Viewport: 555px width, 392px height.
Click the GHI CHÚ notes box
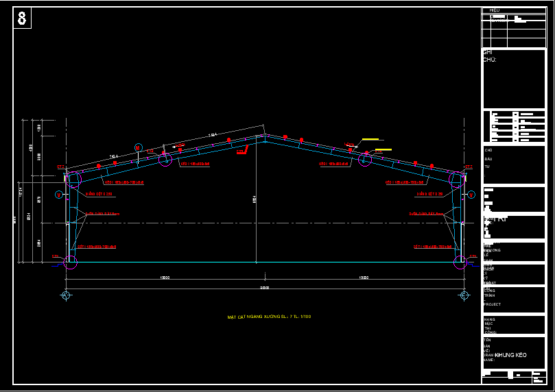point(514,79)
